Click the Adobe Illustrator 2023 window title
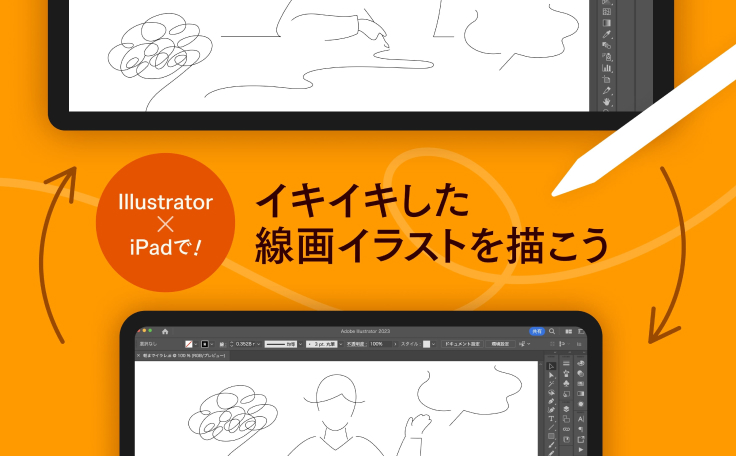736x456 pixels. 365,331
